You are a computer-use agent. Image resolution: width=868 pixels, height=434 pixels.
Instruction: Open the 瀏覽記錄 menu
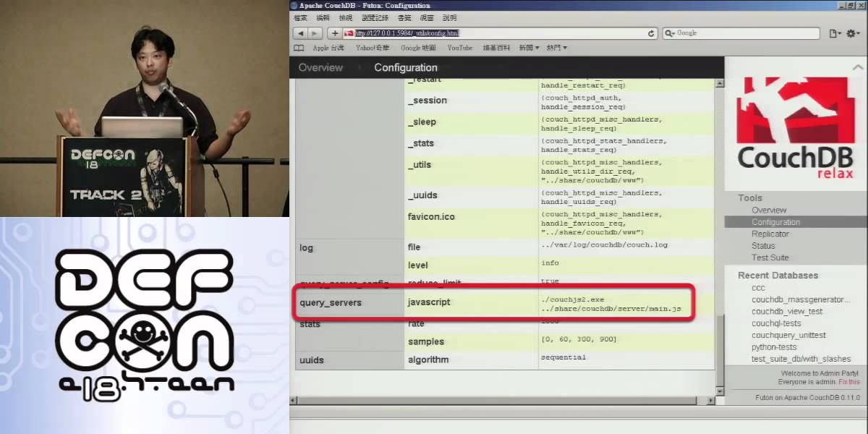click(375, 18)
